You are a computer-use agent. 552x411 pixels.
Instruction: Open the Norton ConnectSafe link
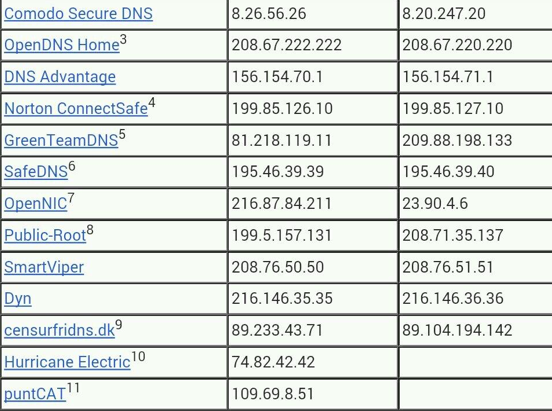(76, 108)
